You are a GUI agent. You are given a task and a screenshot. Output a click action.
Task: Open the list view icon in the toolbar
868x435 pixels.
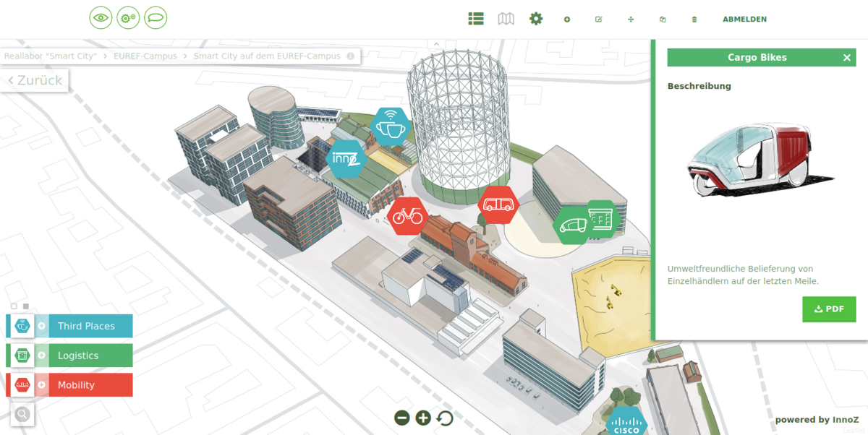[x=475, y=18]
